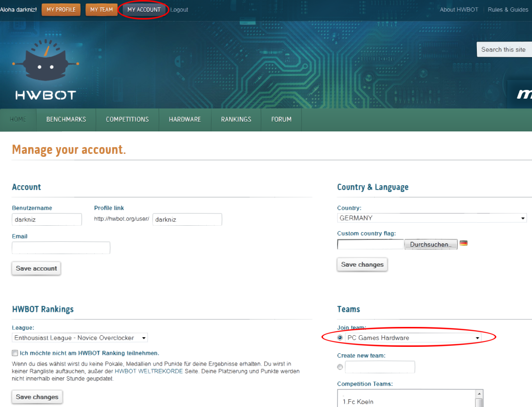The height and width of the screenshot is (407, 532).
Task: Click the Durchsuchen browse button
Action: pyautogui.click(x=431, y=244)
